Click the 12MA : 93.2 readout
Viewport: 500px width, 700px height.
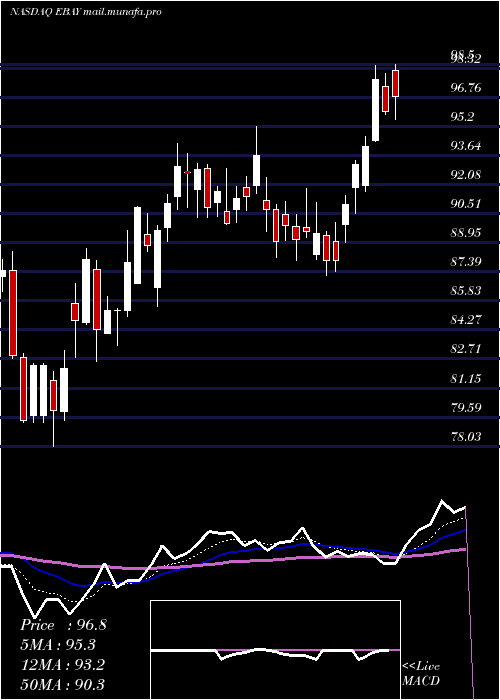click(62, 665)
